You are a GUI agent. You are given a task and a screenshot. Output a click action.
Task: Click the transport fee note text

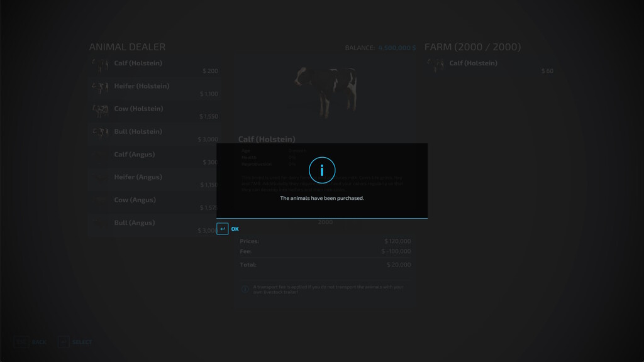(x=328, y=289)
